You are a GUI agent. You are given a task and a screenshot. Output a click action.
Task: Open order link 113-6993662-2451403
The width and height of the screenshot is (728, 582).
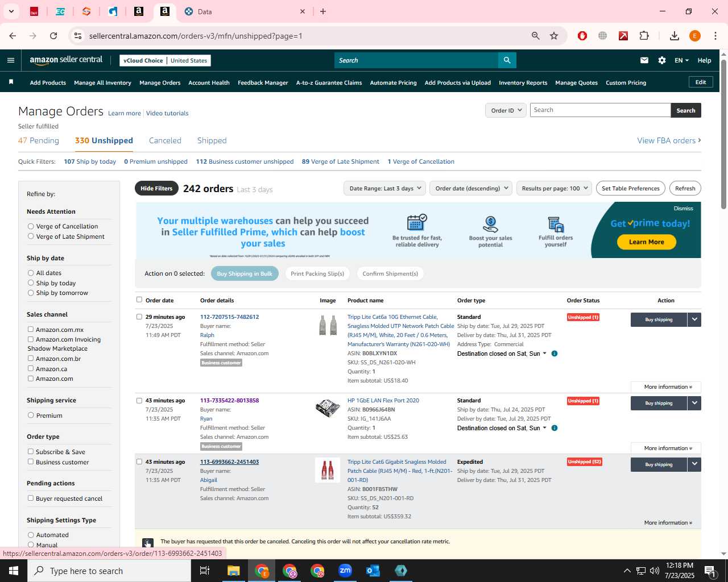pos(229,462)
